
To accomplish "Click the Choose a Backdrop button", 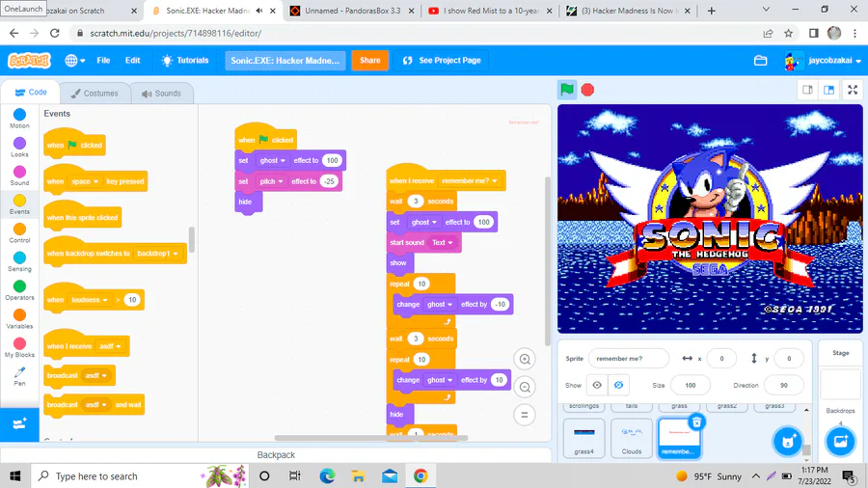I will (840, 441).
